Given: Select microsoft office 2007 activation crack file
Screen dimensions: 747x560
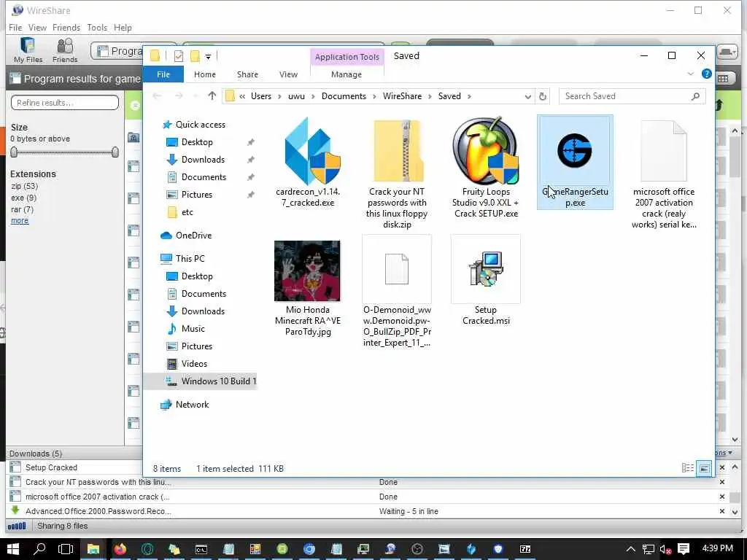Looking at the screenshot, I should pyautogui.click(x=664, y=174).
